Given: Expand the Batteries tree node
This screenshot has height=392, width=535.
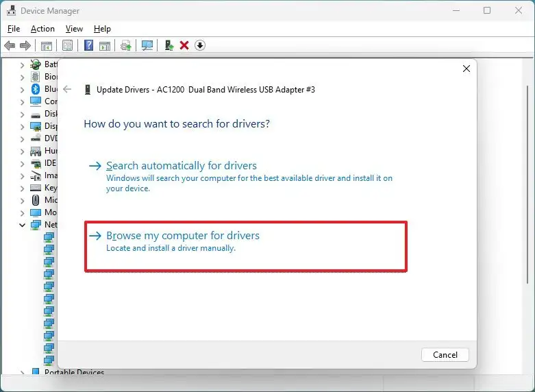Looking at the screenshot, I should pos(22,64).
